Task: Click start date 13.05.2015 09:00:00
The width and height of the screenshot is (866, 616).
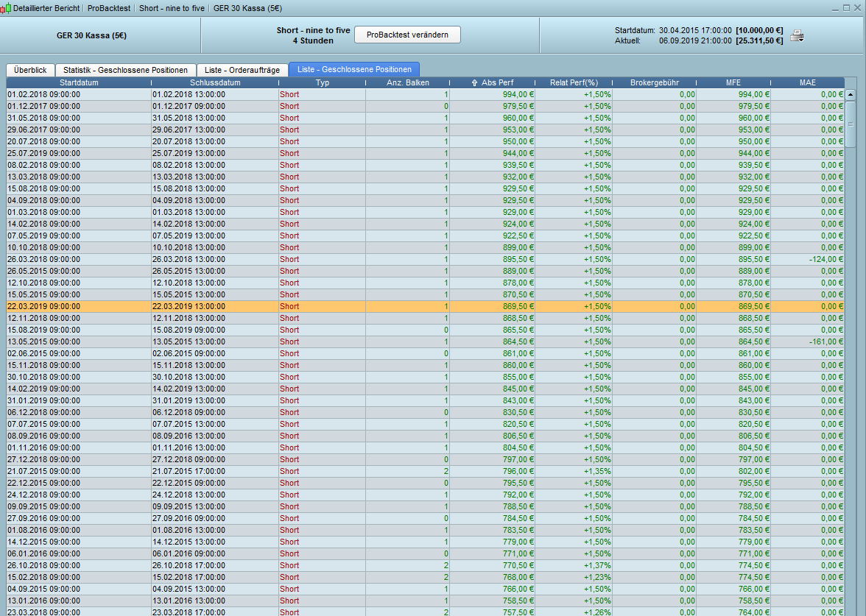Action: 43,341
